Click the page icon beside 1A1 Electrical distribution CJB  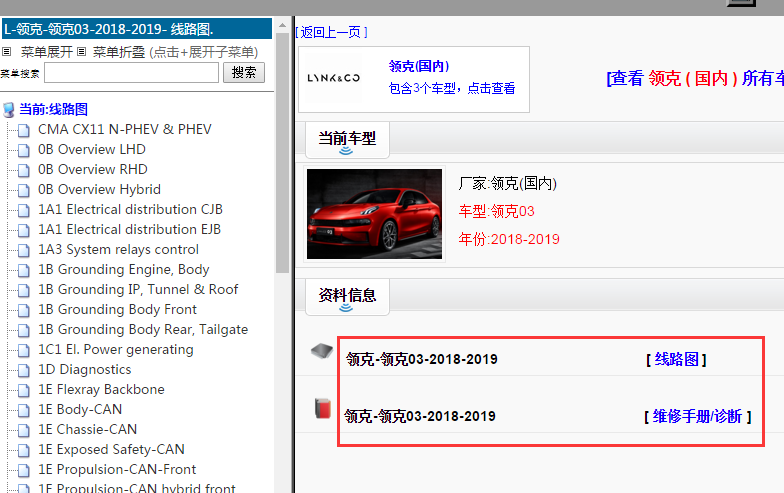click(x=24, y=210)
